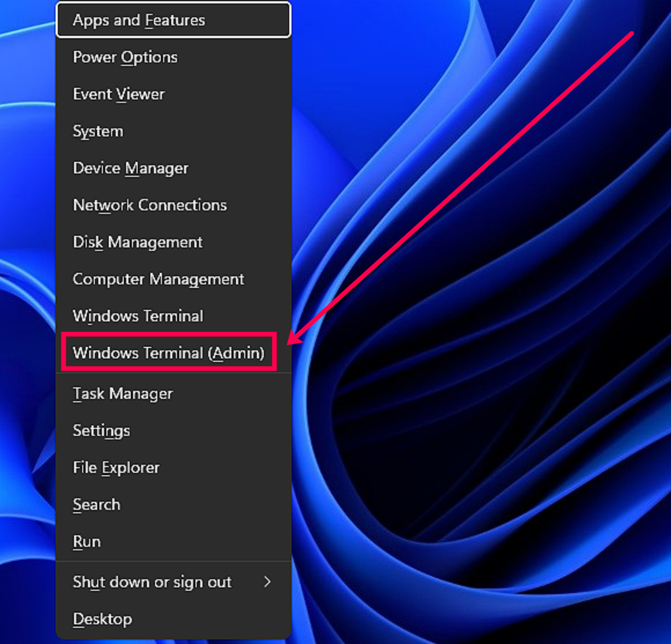The width and height of the screenshot is (671, 644).
Task: Open Windows Terminal
Action: [x=138, y=316]
